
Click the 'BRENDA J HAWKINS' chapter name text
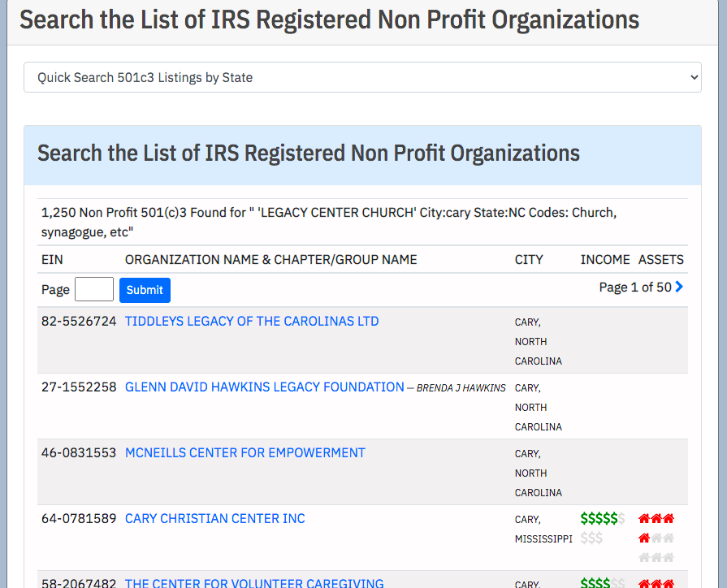point(461,388)
